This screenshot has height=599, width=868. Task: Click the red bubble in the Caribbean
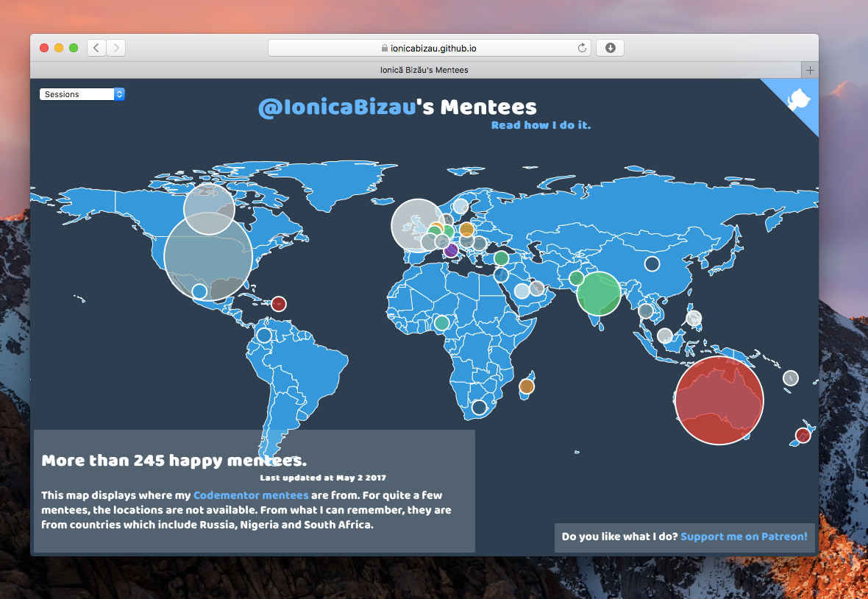pos(279,304)
